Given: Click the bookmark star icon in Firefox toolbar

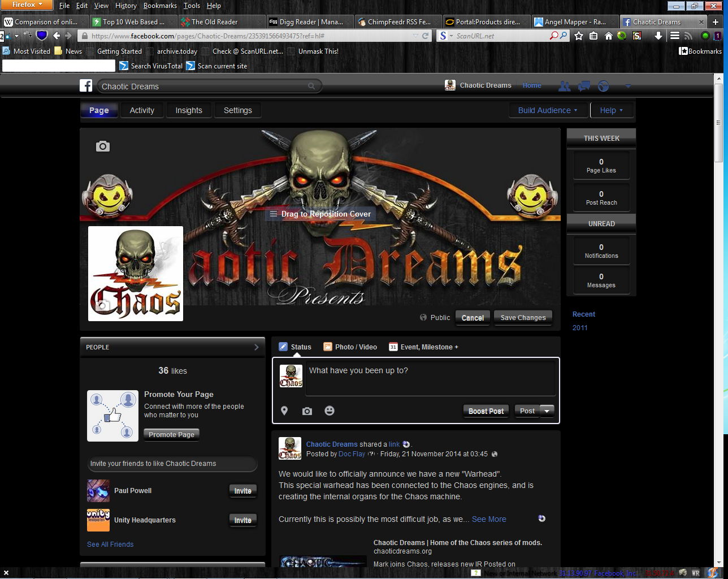Looking at the screenshot, I should coord(579,36).
